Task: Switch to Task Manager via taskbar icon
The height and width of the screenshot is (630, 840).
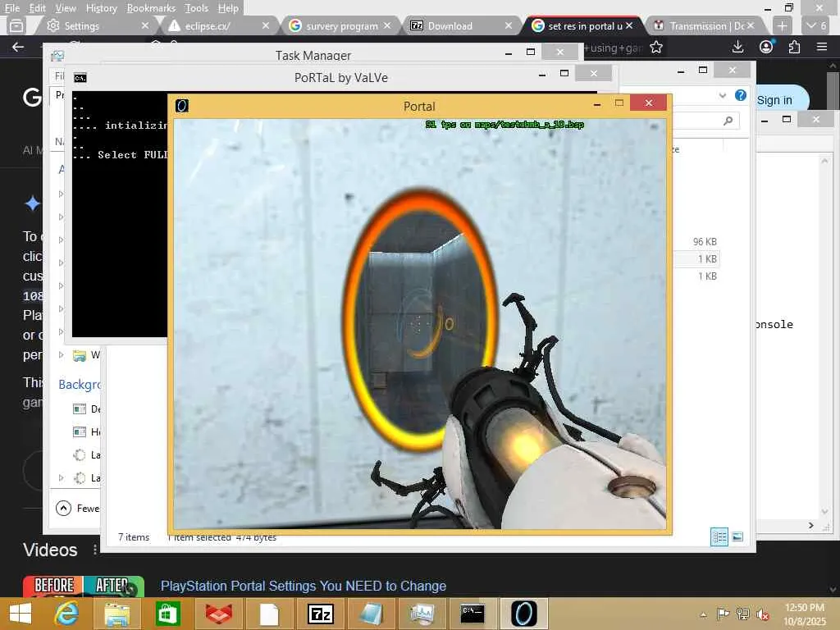Action: [422, 614]
